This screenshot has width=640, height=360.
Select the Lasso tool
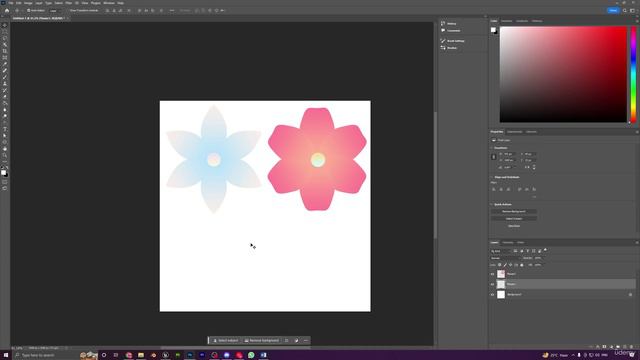pos(5,38)
